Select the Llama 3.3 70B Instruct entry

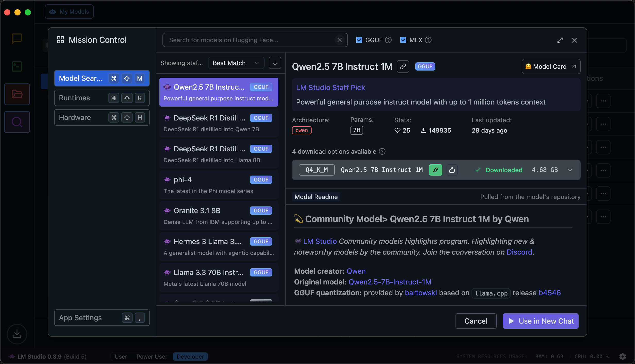click(219, 278)
